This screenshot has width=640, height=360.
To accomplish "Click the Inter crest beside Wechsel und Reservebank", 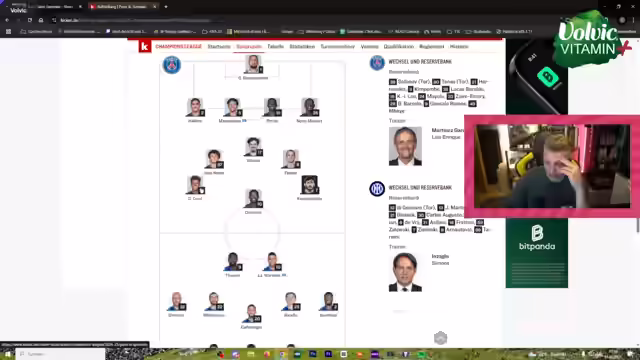I will pyautogui.click(x=377, y=189).
